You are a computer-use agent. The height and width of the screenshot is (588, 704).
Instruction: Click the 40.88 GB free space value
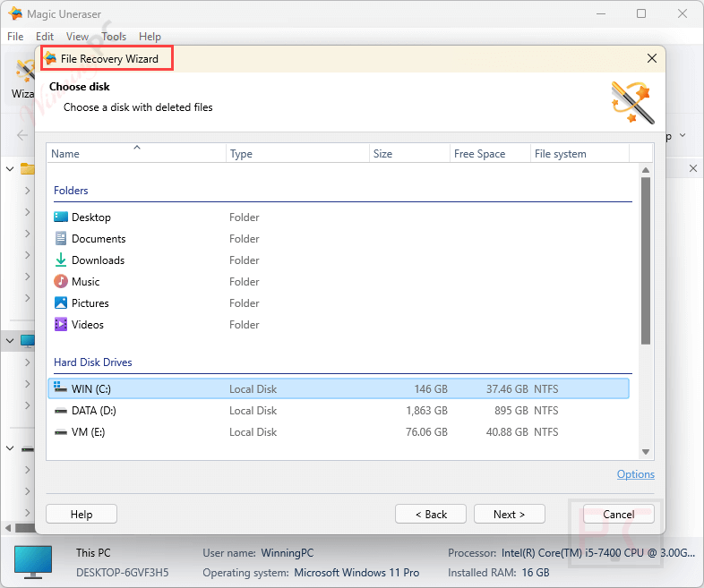tap(507, 432)
